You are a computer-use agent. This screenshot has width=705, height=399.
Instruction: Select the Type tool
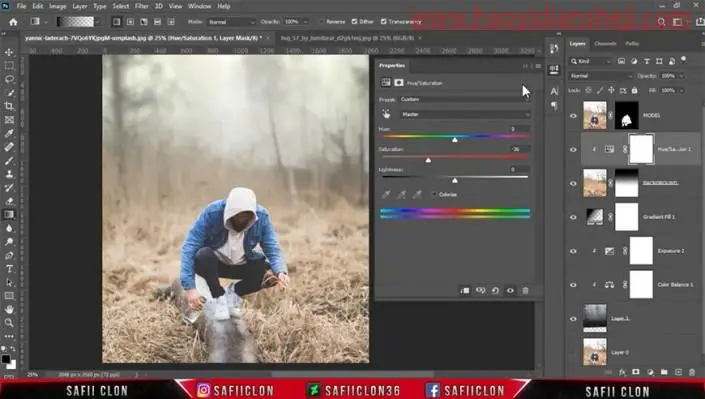[9, 269]
